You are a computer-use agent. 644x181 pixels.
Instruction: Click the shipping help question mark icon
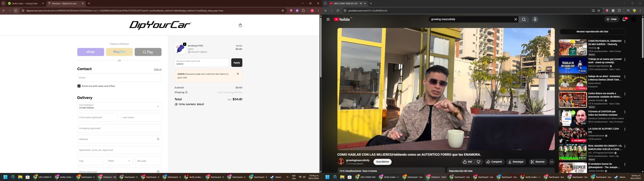186,92
